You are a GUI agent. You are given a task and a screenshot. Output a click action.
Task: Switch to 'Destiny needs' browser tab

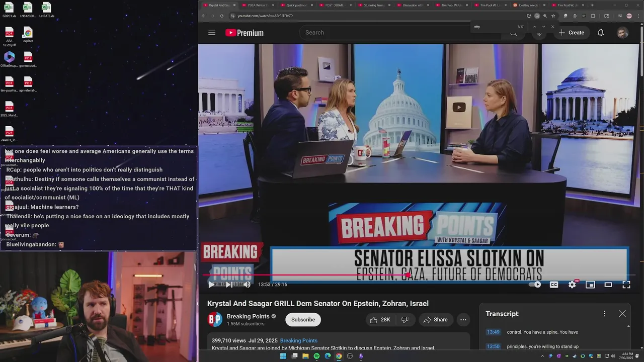point(529,5)
